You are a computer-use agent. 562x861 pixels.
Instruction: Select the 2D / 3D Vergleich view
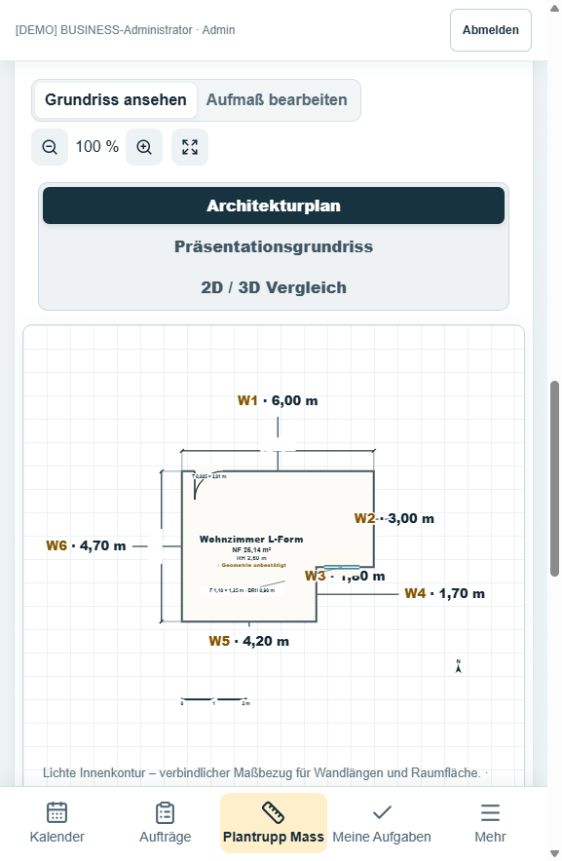click(274, 287)
